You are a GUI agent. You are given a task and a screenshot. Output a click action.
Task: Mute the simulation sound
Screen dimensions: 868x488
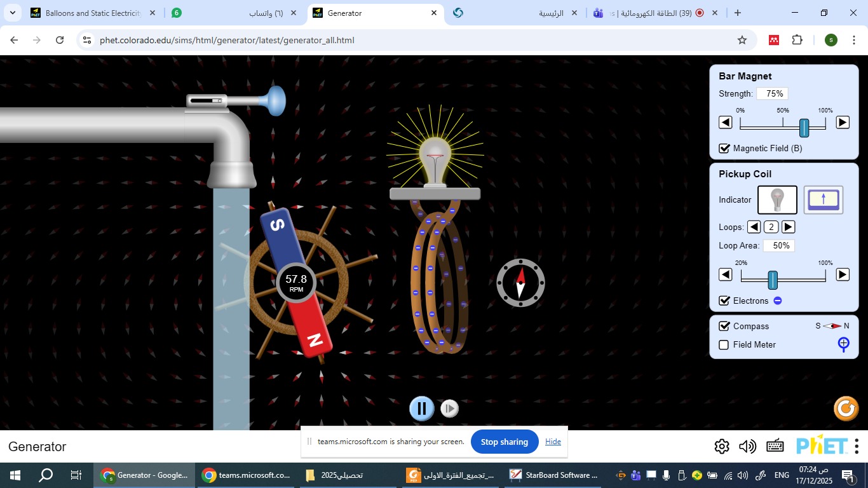[747, 447]
